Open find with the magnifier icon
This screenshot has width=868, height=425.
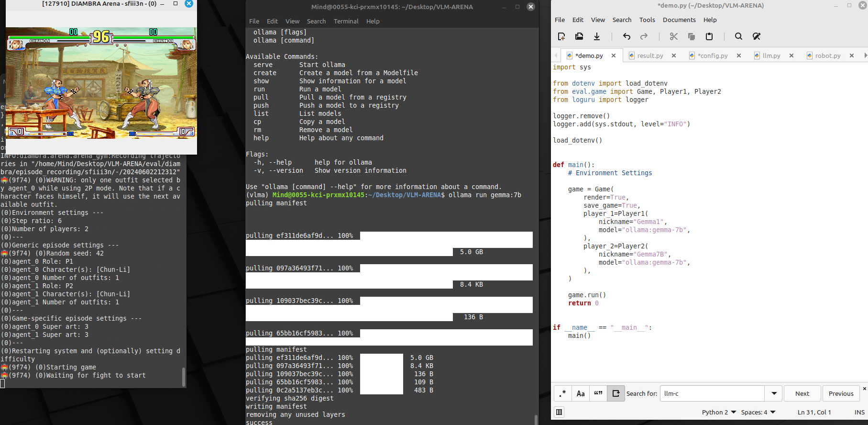[x=738, y=36]
